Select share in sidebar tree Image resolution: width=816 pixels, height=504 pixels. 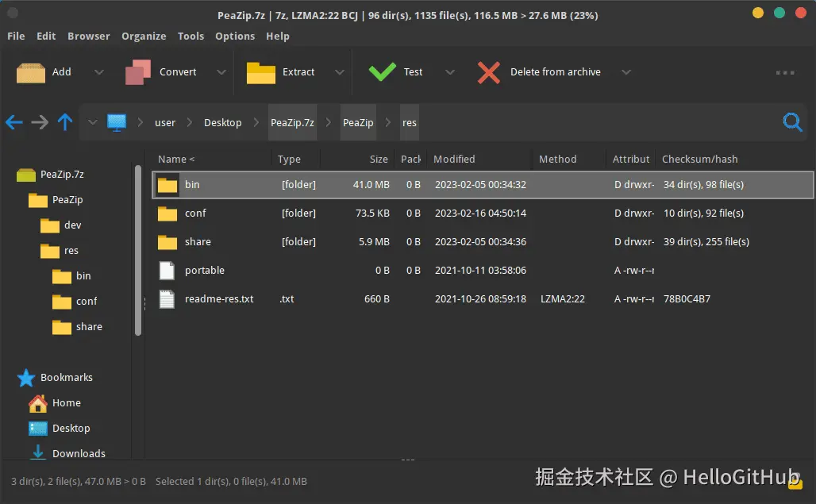(89, 327)
